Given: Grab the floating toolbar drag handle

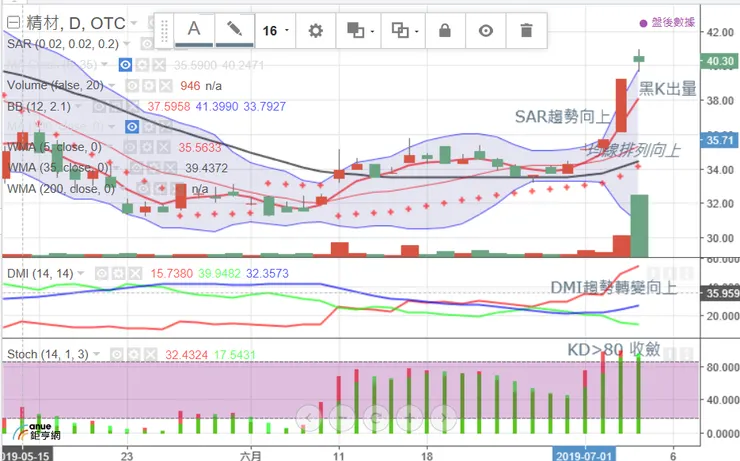Looking at the screenshot, I should click(164, 31).
